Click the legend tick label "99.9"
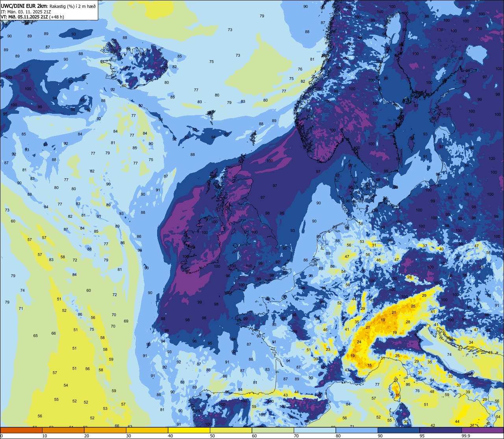Image resolution: width=504 pixels, height=439 pixels. tap(465, 436)
